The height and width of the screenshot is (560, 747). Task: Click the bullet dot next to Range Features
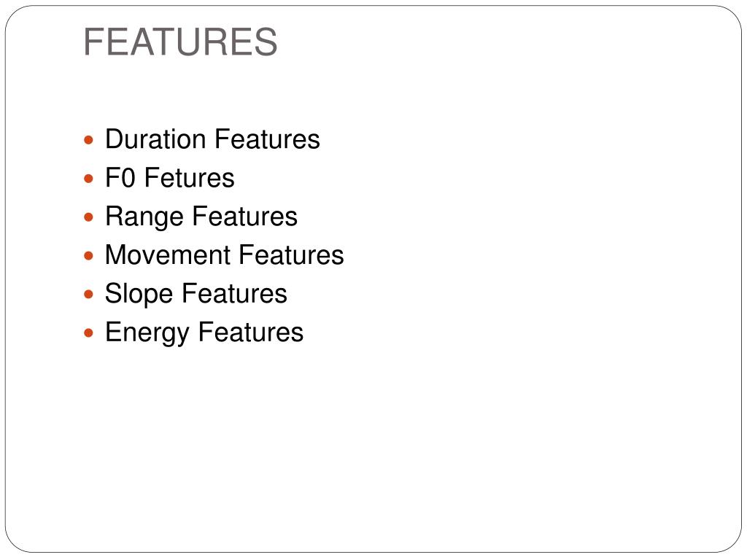(x=88, y=217)
